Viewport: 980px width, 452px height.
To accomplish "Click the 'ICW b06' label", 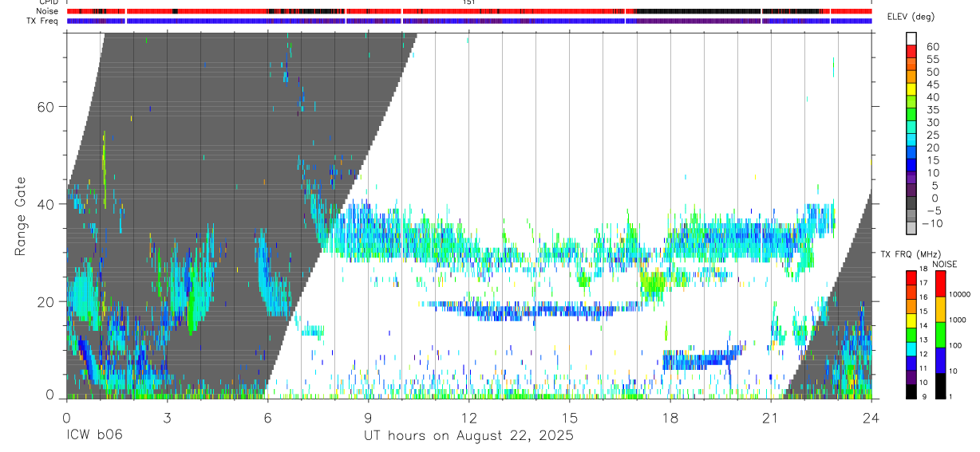I will (94, 435).
